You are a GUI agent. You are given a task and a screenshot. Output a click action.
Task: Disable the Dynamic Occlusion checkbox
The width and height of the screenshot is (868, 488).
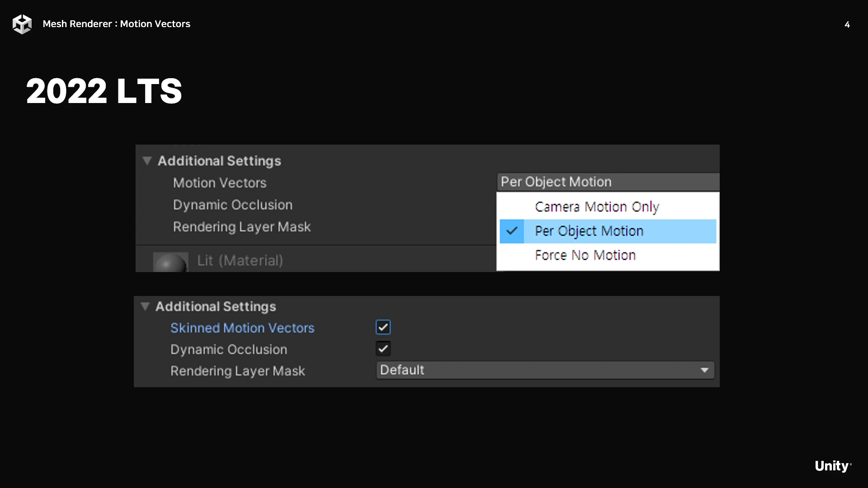tap(383, 349)
